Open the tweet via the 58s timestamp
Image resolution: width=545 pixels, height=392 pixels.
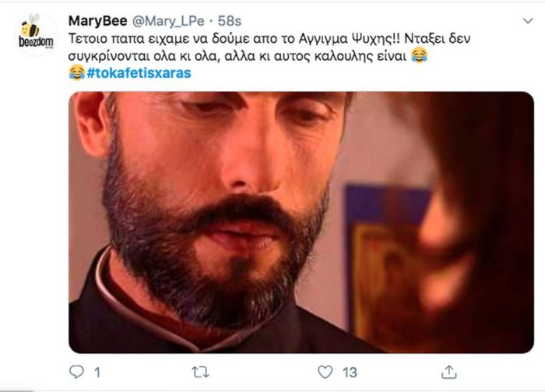[x=229, y=21]
